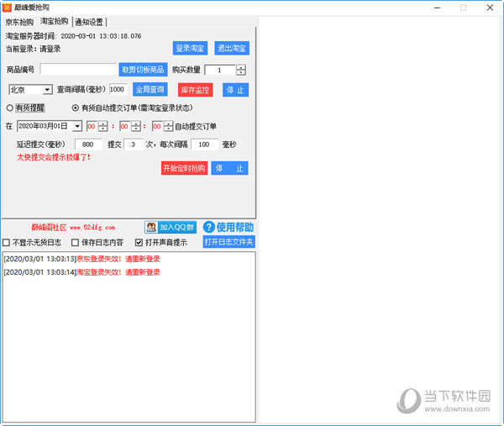Click the seconds field of the timer
This screenshot has height=426, width=504.
pos(158,126)
